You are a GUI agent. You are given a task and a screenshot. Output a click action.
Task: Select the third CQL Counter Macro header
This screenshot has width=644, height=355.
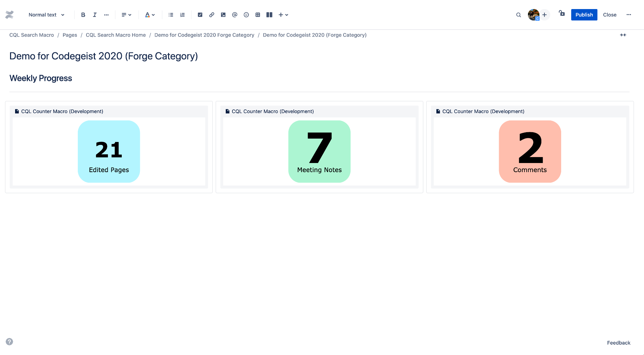[530, 111]
